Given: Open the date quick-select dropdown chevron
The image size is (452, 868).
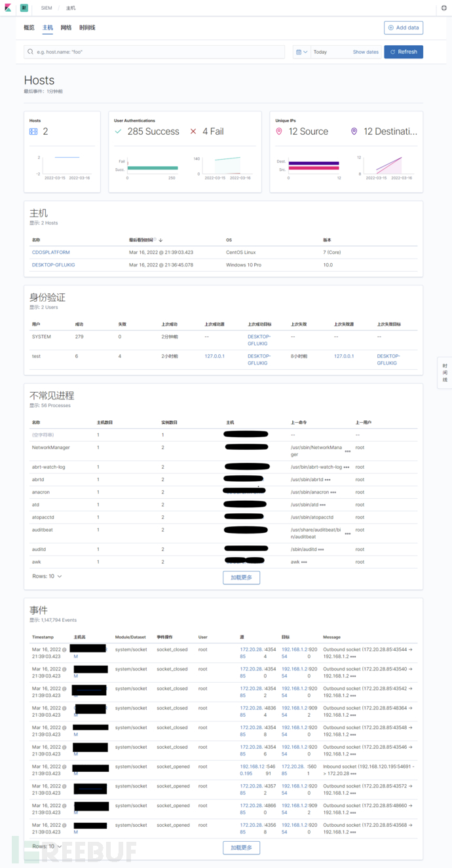Looking at the screenshot, I should 305,52.
